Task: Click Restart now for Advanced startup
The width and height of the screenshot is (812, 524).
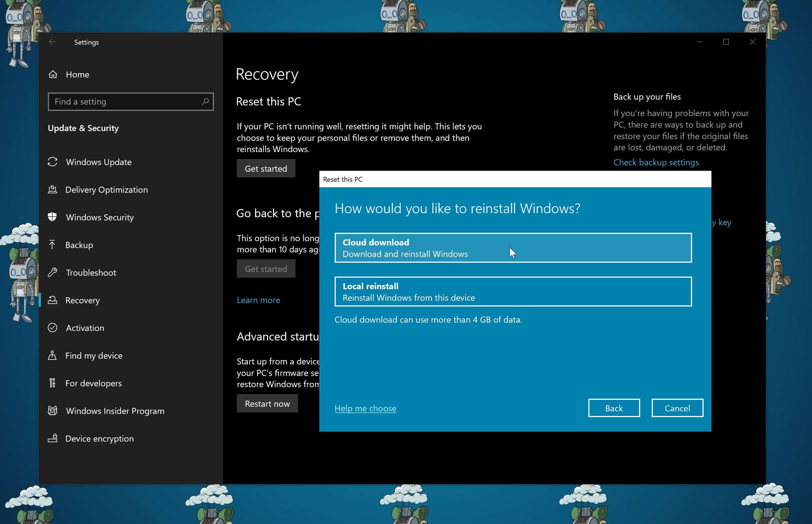Action: coord(267,403)
